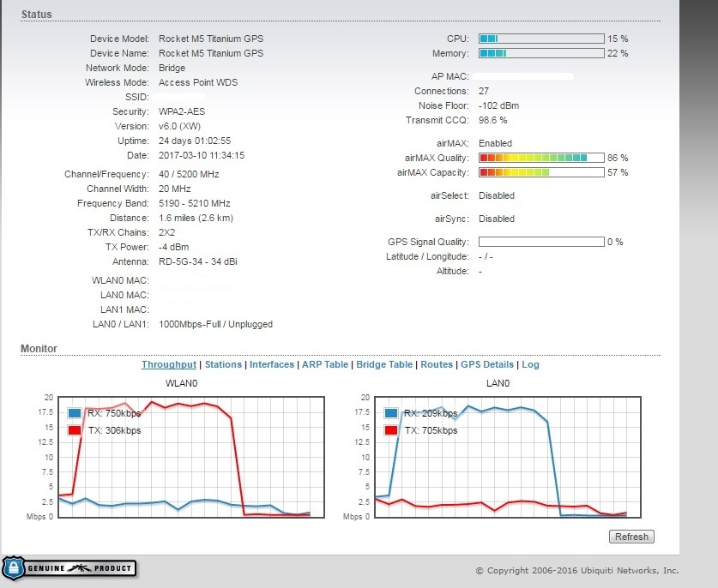Screen dimensions: 718x588
Task: Click the 40 / 5200 MHz channel value
Action: click(x=189, y=174)
